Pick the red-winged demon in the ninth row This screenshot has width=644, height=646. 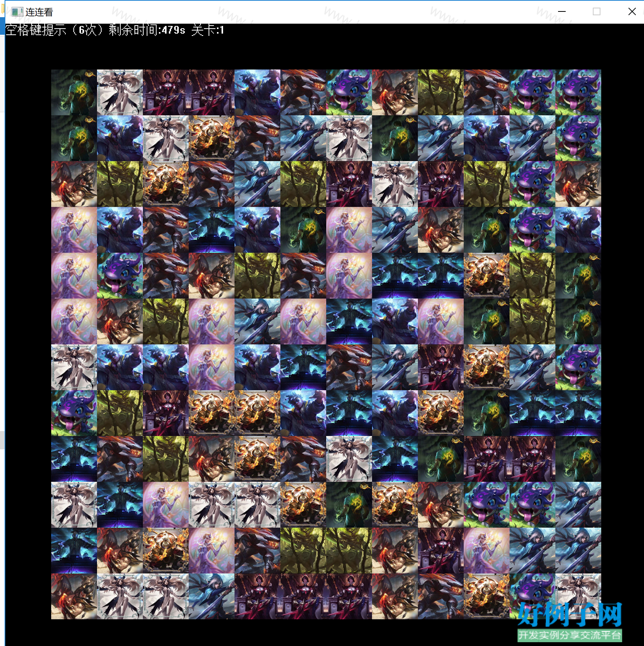212,459
